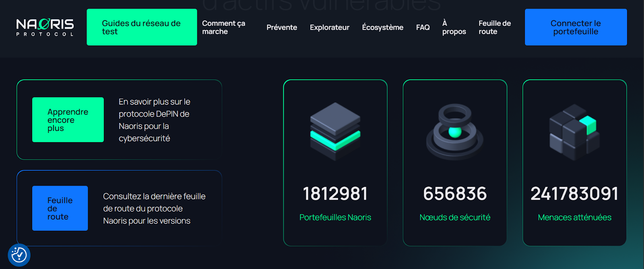This screenshot has width=644, height=269.
Task: Click Connecter le portefeuille button
Action: pyautogui.click(x=576, y=27)
